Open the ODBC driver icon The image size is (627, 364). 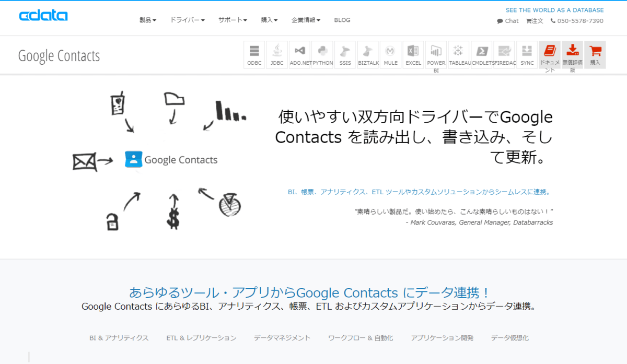pos(254,55)
